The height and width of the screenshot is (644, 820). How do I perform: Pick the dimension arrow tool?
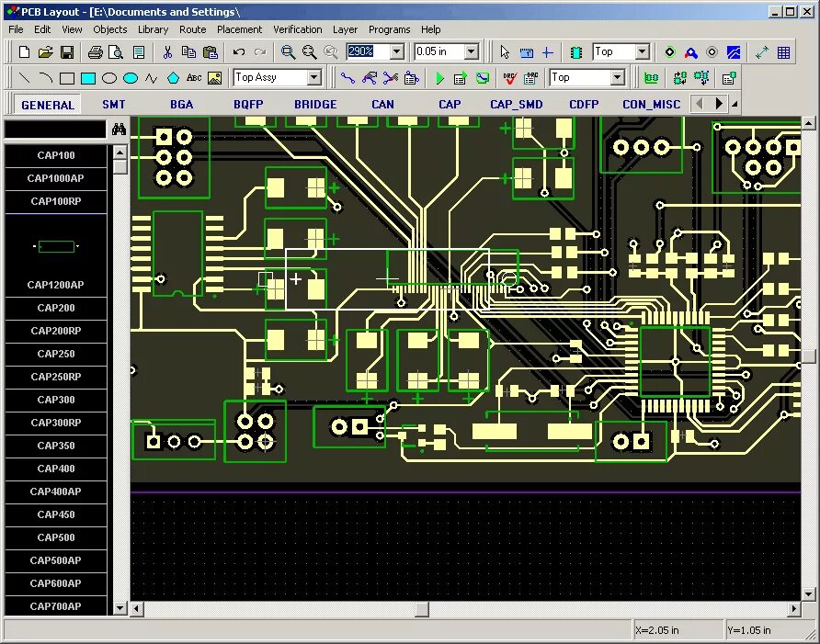click(762, 51)
